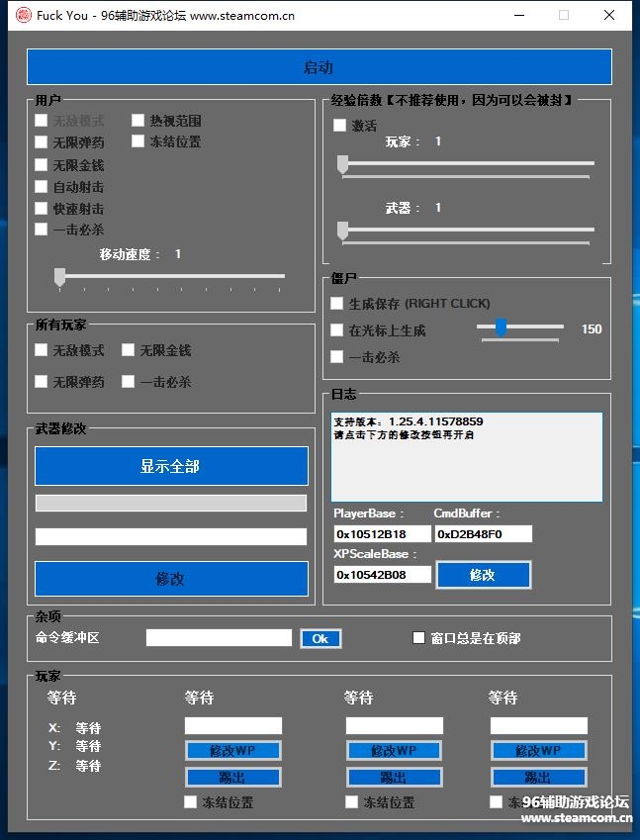The image size is (640, 840).
Task: Click the fourth player's text input field
Action: pyautogui.click(x=539, y=726)
